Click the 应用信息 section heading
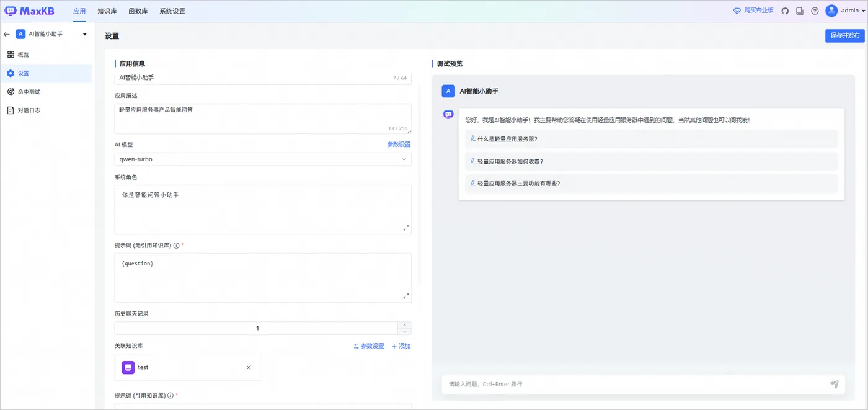This screenshot has height=410, width=868. [132, 64]
